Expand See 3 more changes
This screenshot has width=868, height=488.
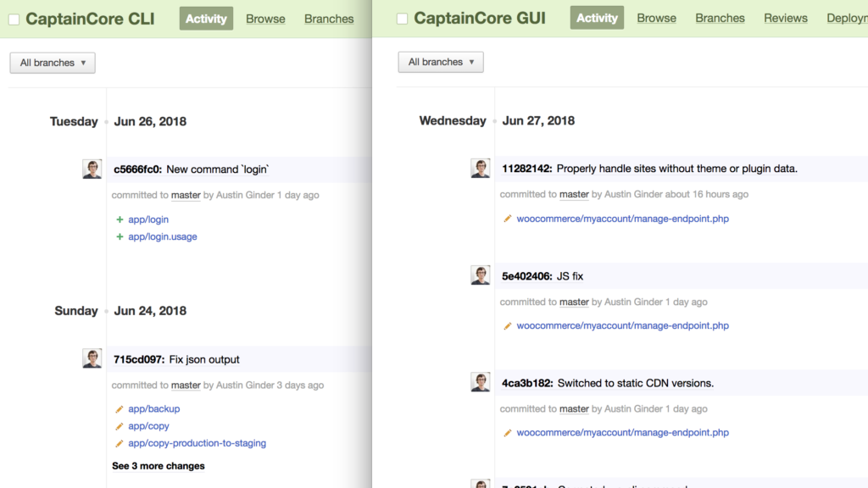click(159, 466)
